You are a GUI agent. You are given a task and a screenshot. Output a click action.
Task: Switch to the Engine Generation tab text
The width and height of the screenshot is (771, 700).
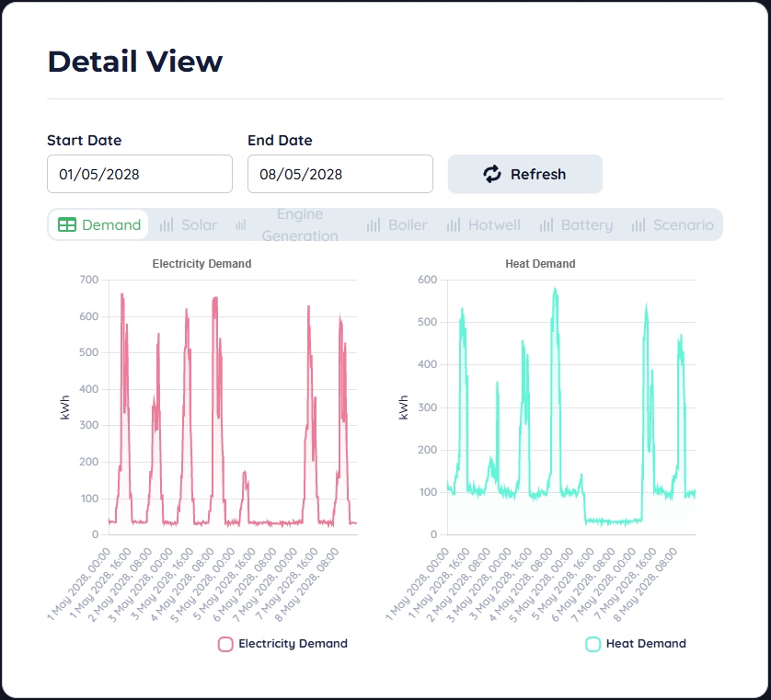(x=300, y=224)
